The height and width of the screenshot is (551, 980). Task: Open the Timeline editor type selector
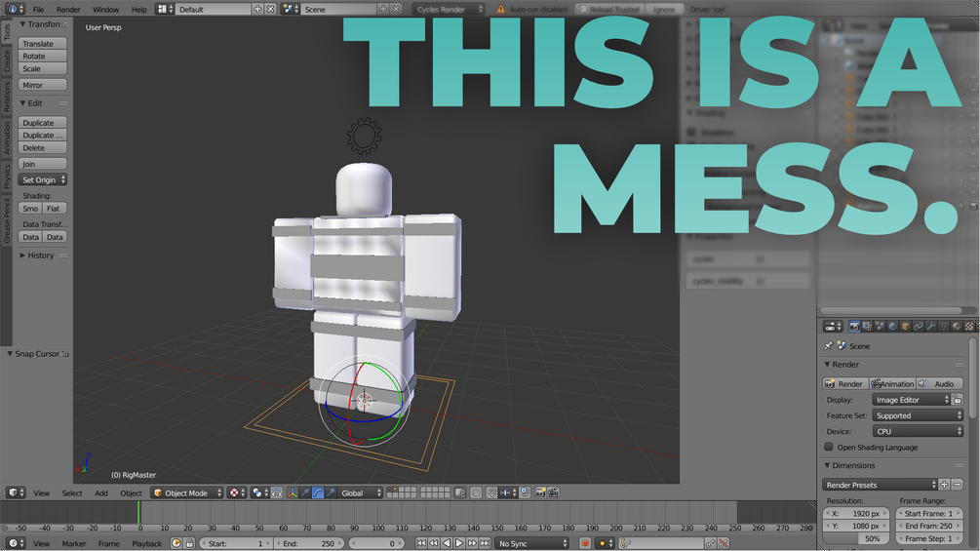(x=17, y=543)
